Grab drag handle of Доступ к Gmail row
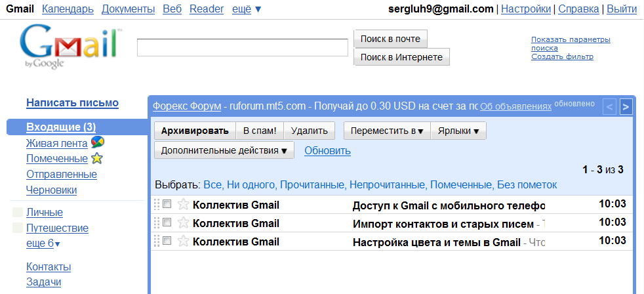 (x=156, y=204)
